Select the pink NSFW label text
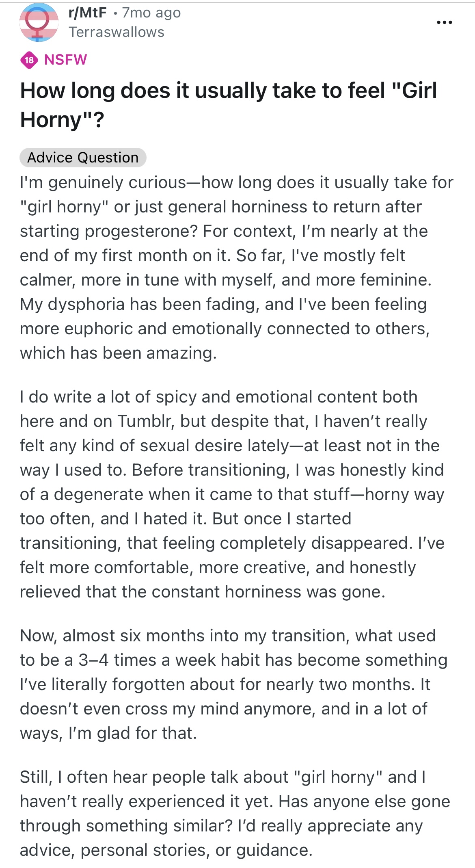The image size is (475, 868). [x=66, y=60]
